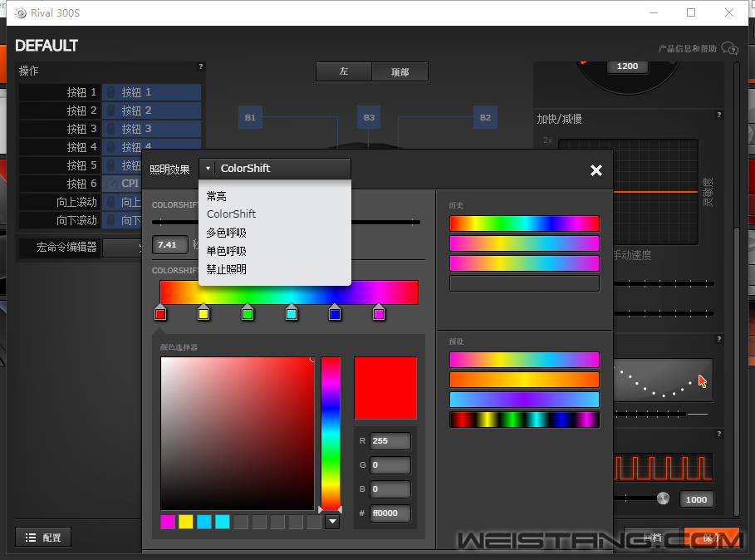Open the 配置 configurations list
Viewport: 755px width, 560px height.
point(43,538)
